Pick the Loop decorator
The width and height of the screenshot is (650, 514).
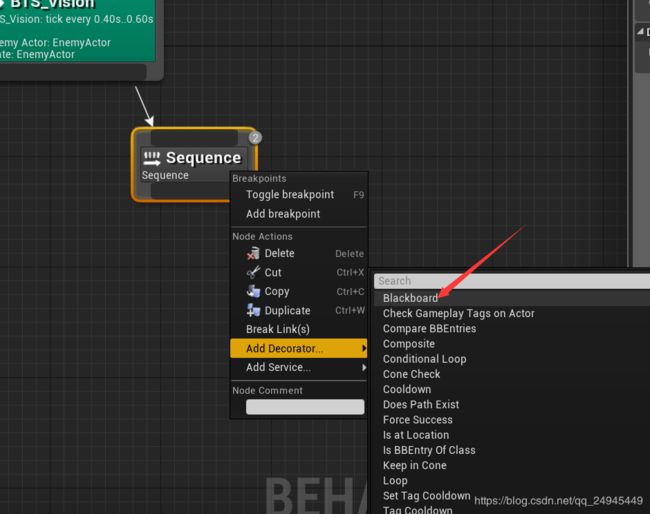click(512, 480)
